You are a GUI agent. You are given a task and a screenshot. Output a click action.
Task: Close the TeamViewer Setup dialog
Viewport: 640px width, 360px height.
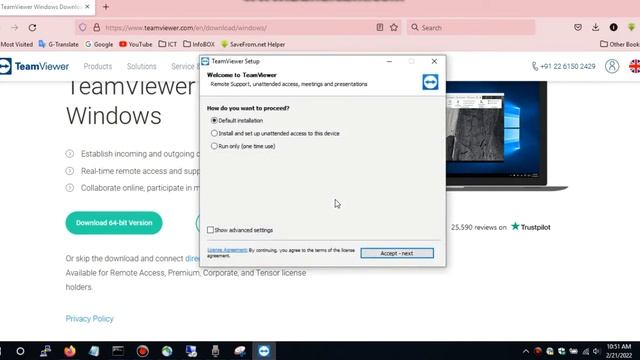(x=434, y=61)
